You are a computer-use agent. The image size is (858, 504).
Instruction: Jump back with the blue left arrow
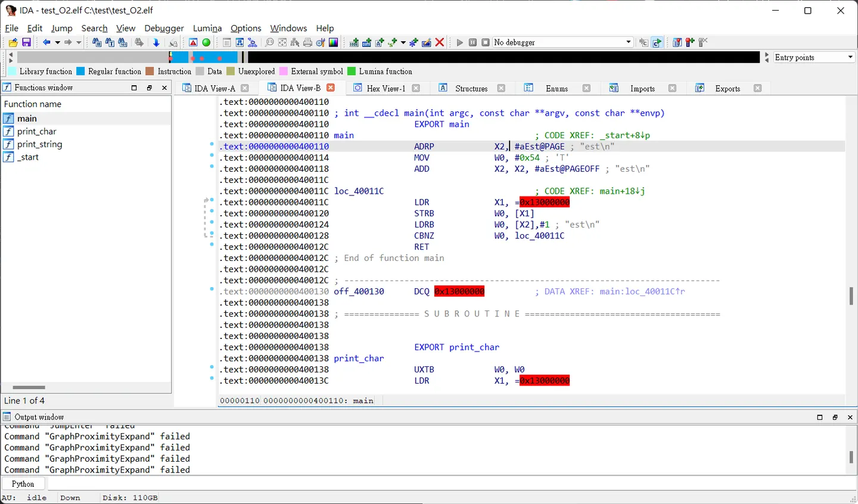click(x=46, y=42)
